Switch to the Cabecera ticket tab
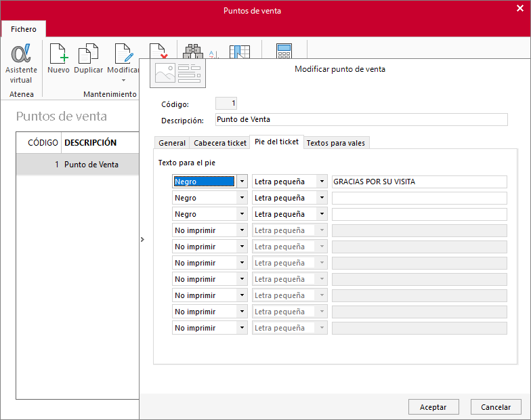This screenshot has height=420, width=531. (219, 143)
